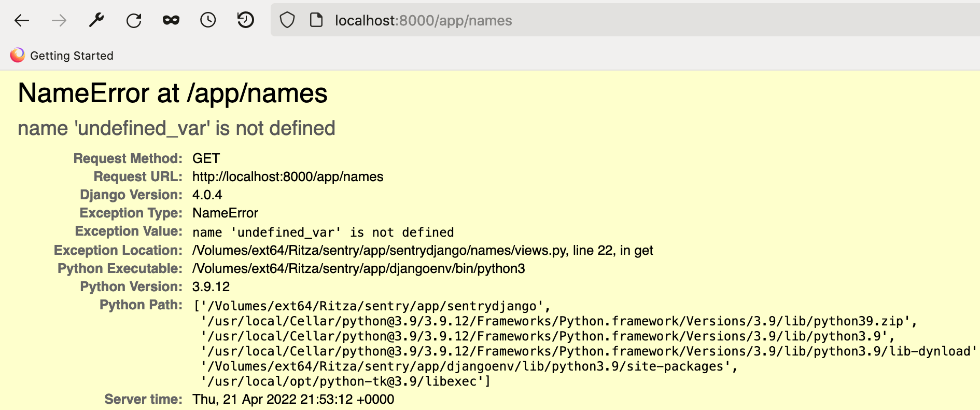Screen dimensions: 980x410
Task: Open the wrench developer tools icon
Action: pos(96,20)
